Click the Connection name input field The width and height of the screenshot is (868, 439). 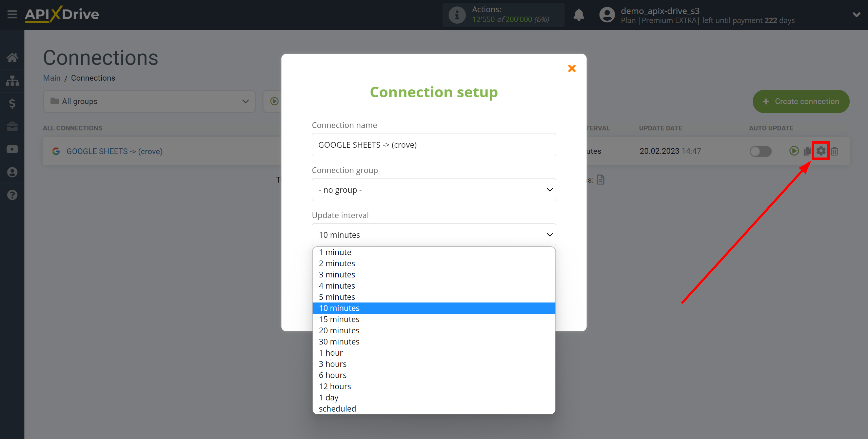coord(434,144)
